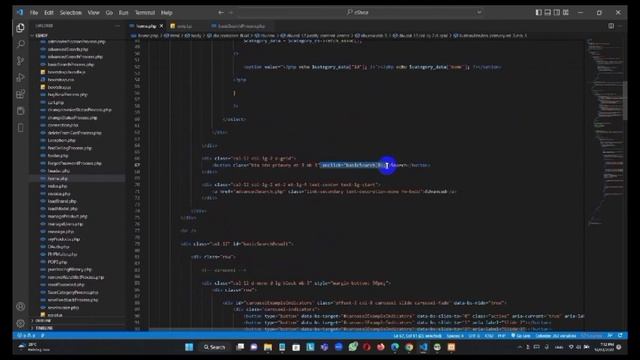This screenshot has height=360, width=640.
Task: Click the Ln/Col cursor position in status bar
Action: (417, 336)
